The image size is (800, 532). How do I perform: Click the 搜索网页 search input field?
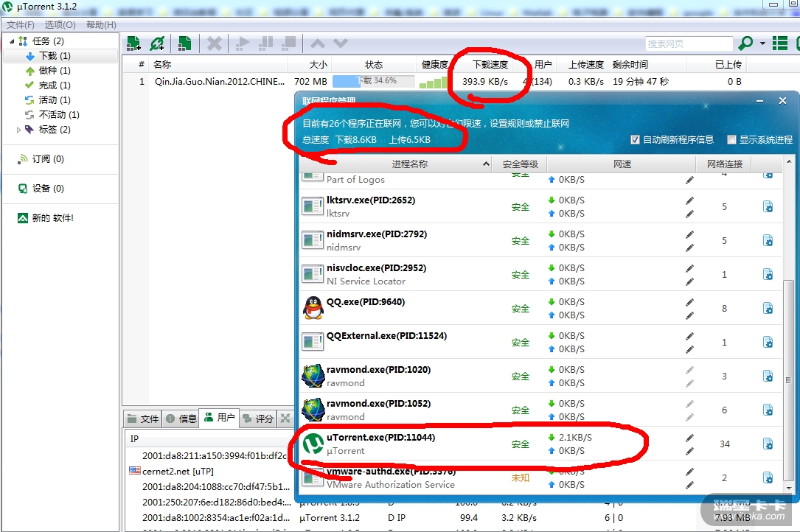point(689,44)
